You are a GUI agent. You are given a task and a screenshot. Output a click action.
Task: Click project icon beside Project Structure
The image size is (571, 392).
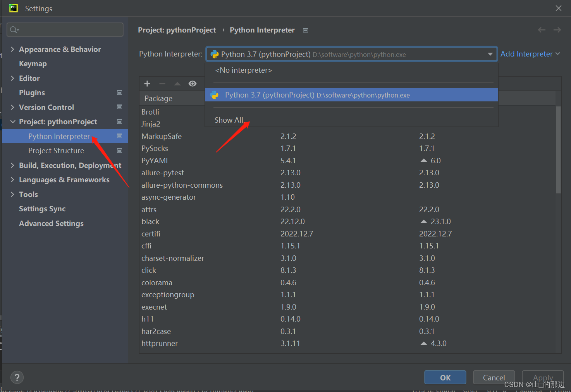[120, 151]
